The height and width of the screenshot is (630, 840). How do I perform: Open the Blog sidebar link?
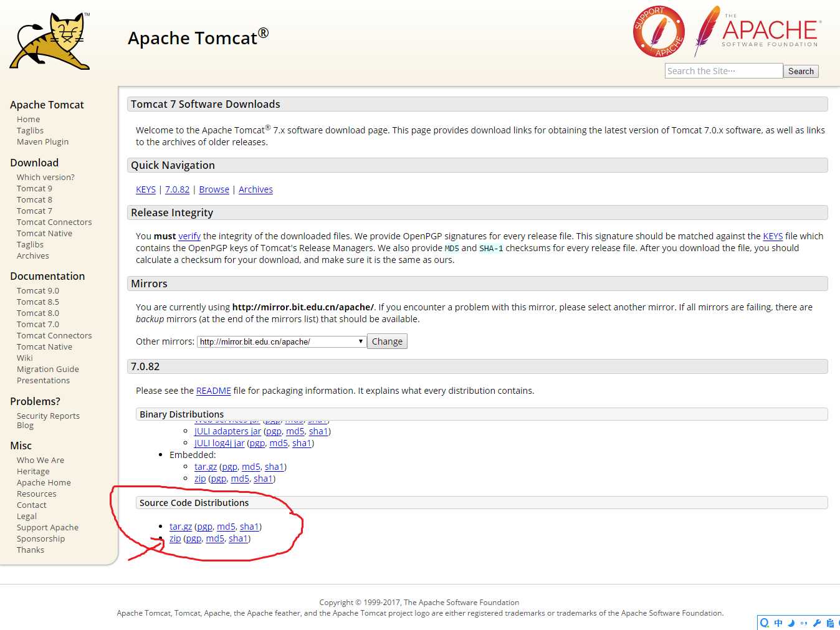pos(25,425)
